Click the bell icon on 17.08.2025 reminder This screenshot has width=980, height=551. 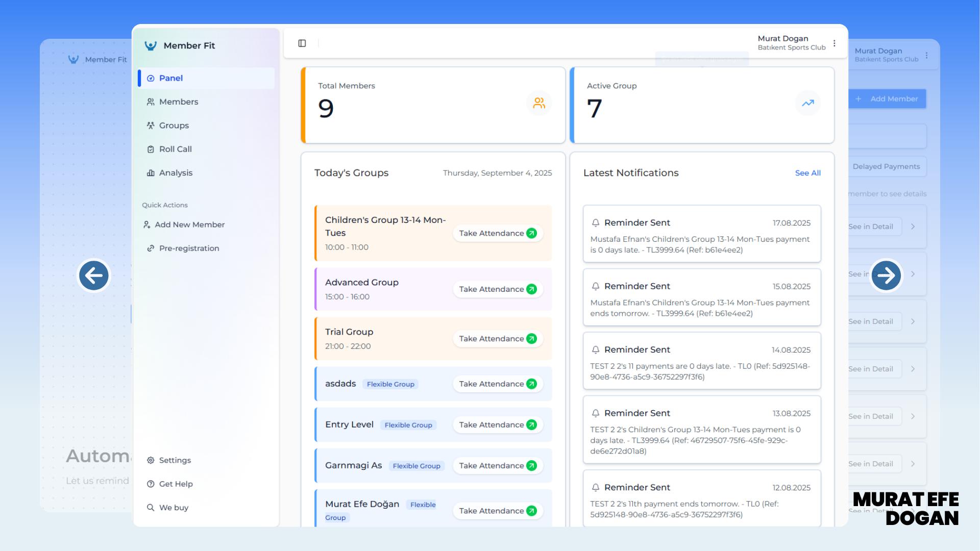click(596, 223)
